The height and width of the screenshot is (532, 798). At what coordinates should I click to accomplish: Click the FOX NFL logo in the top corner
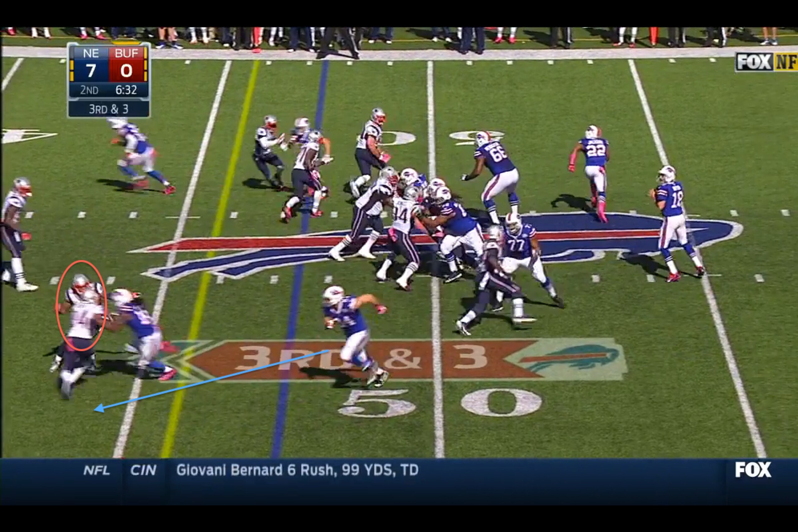pos(766,62)
